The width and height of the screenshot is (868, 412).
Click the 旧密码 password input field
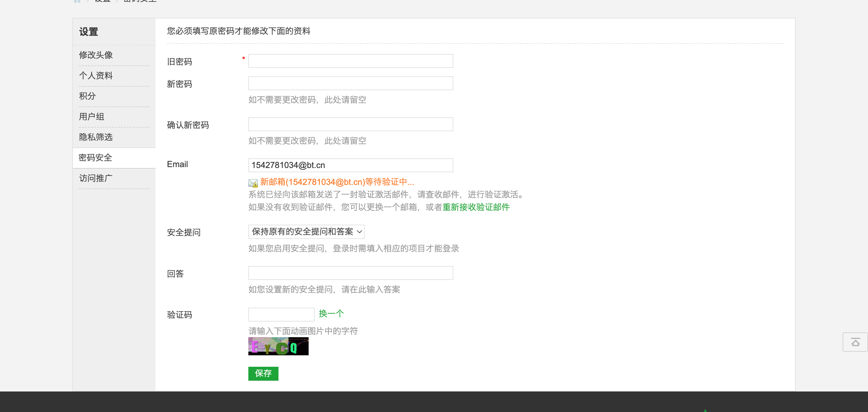351,61
